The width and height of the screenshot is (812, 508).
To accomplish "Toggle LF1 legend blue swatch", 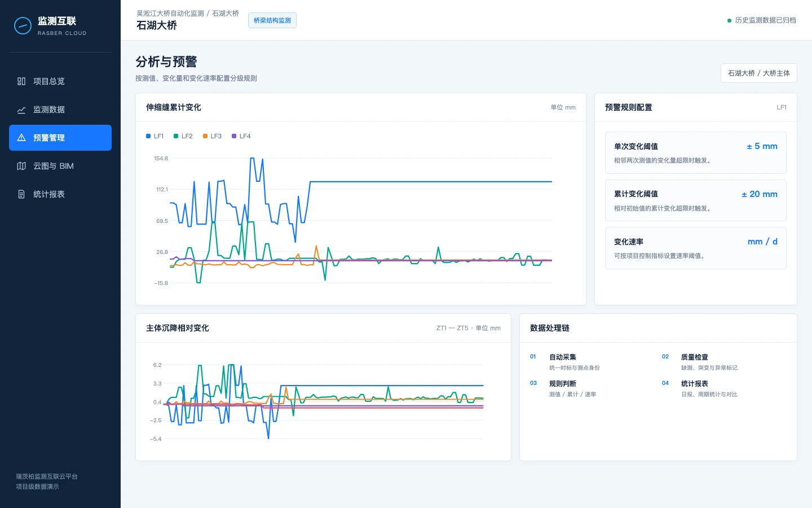I will (x=148, y=136).
